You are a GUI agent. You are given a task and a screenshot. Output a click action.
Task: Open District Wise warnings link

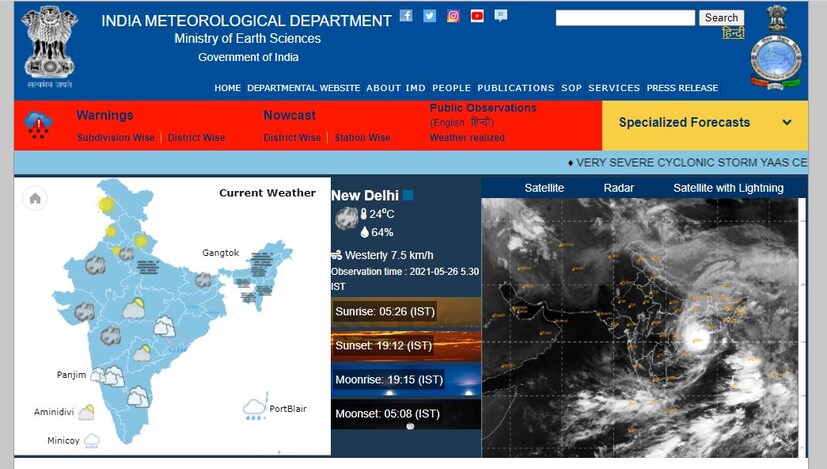point(196,138)
